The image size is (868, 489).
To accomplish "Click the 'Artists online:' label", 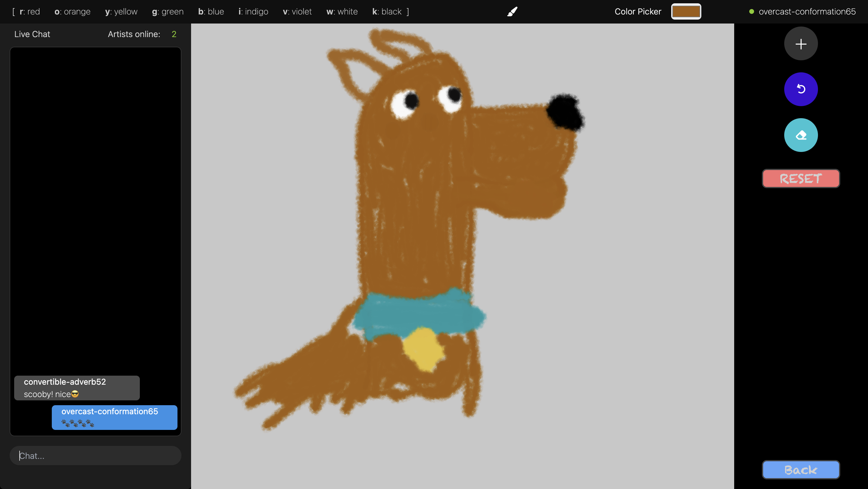I will (134, 34).
